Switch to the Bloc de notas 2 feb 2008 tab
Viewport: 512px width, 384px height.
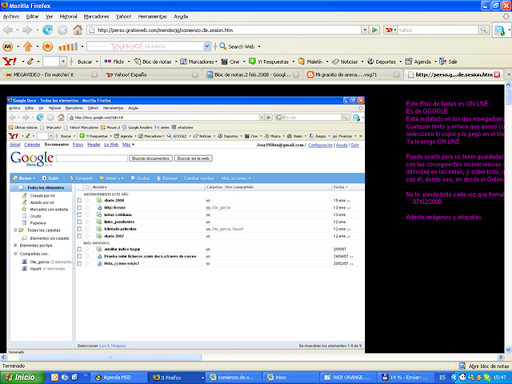coord(252,75)
